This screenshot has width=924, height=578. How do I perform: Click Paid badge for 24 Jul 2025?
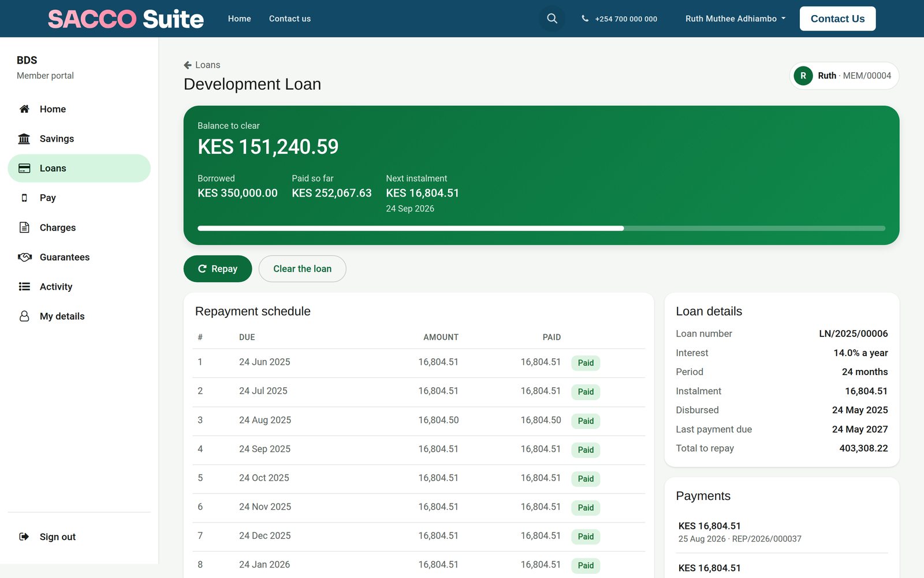(586, 392)
